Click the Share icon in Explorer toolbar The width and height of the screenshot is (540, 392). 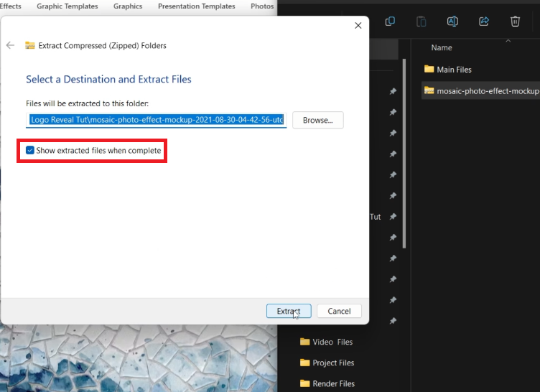coord(484,22)
